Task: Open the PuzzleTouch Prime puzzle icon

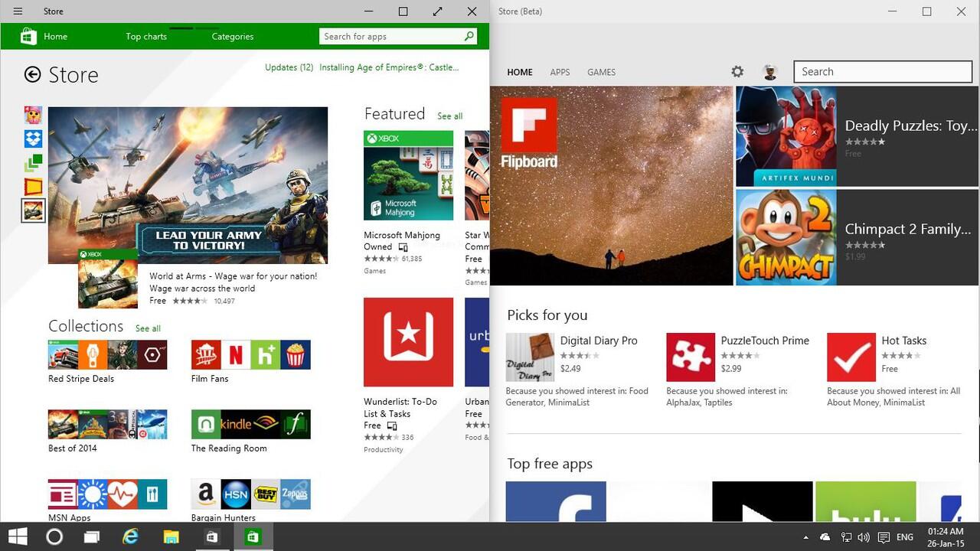Action: [691, 357]
